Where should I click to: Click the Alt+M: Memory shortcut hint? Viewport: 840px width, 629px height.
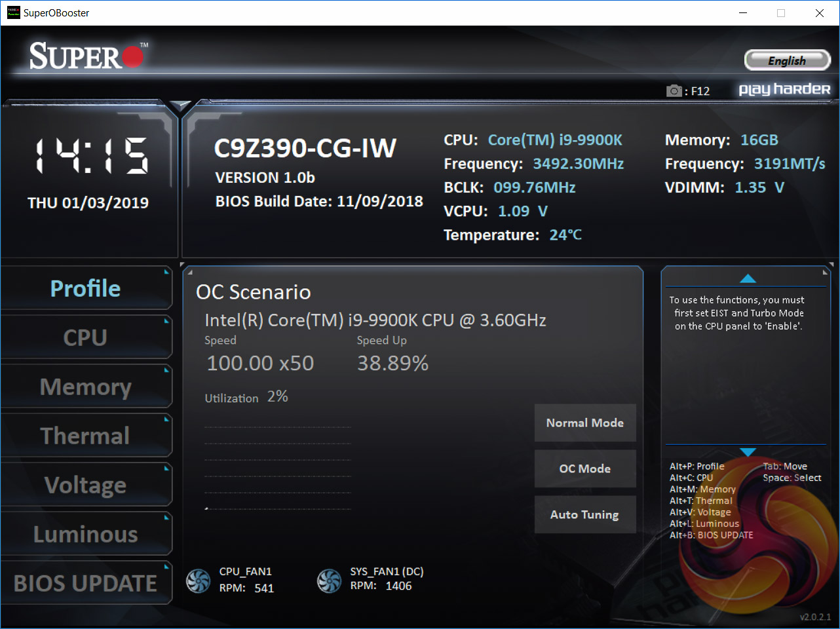(x=702, y=489)
